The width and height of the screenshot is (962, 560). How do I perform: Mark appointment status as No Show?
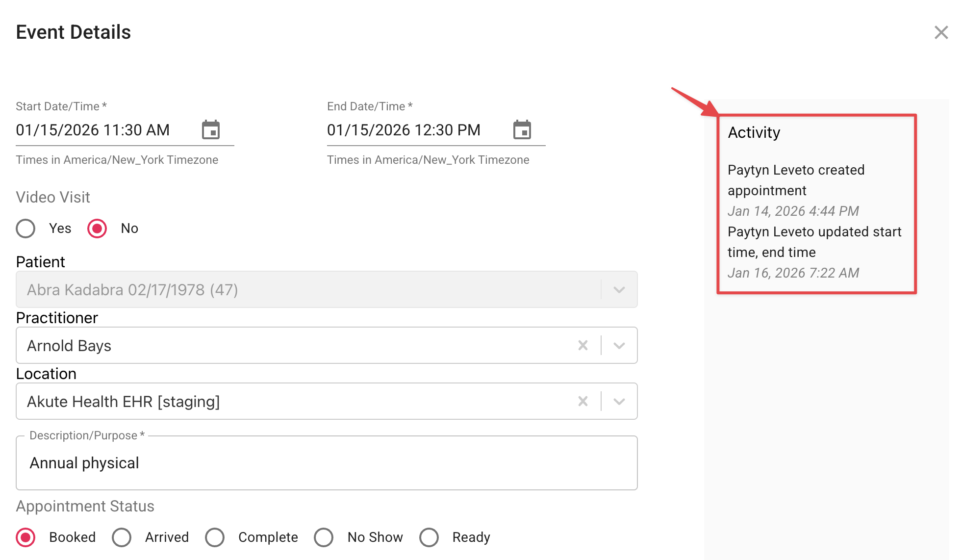(324, 537)
